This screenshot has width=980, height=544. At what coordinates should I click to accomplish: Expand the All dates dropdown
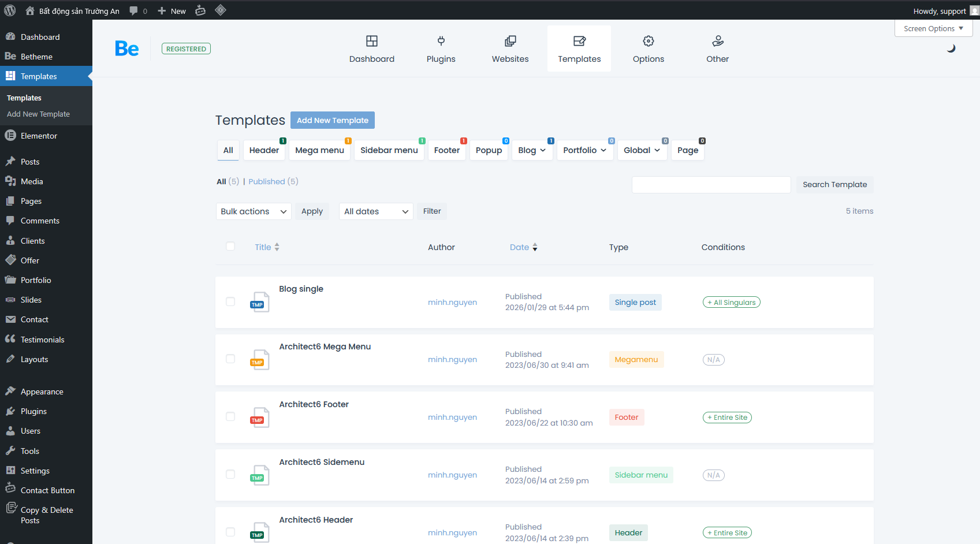pos(375,211)
